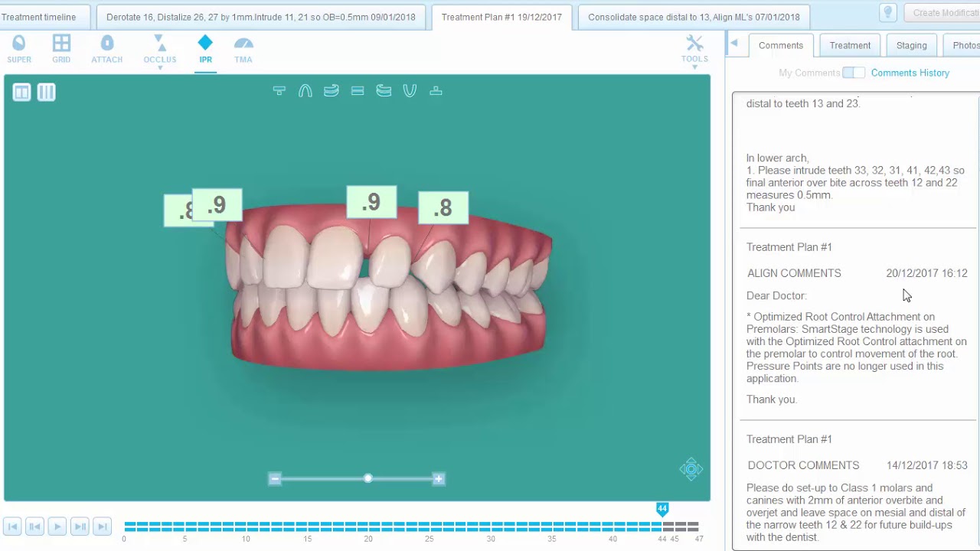Click the DOCTOR COMMENTS heading
The height and width of the screenshot is (551, 980).
pyautogui.click(x=803, y=465)
